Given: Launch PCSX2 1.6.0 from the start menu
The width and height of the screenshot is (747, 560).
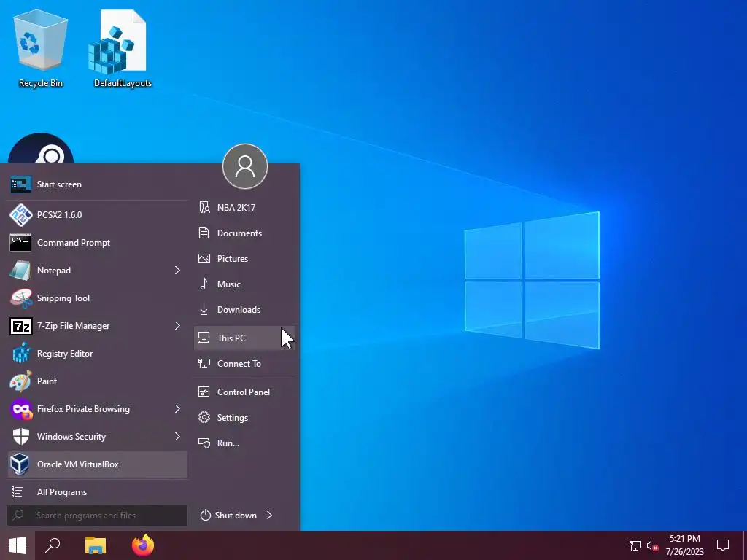Looking at the screenshot, I should [97, 215].
